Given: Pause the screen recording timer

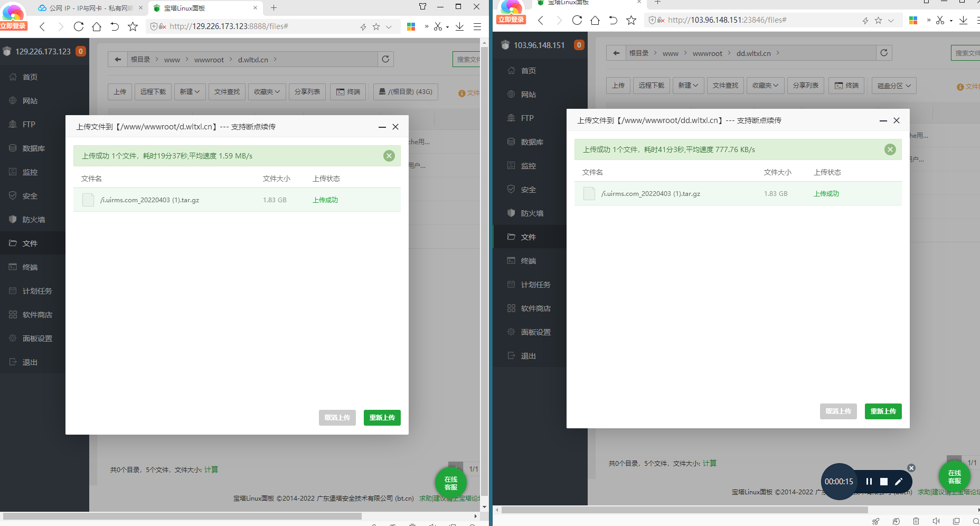Looking at the screenshot, I should tap(869, 481).
